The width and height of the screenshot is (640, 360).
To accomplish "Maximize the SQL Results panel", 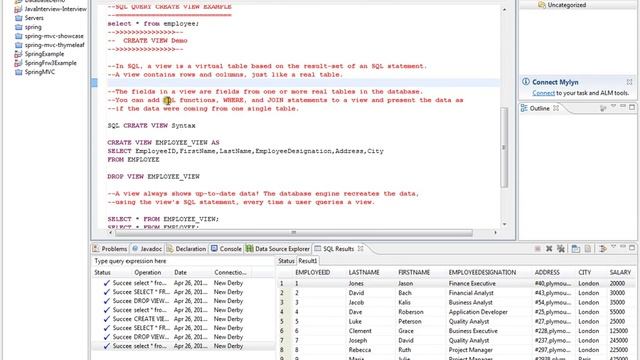I will [632, 247].
